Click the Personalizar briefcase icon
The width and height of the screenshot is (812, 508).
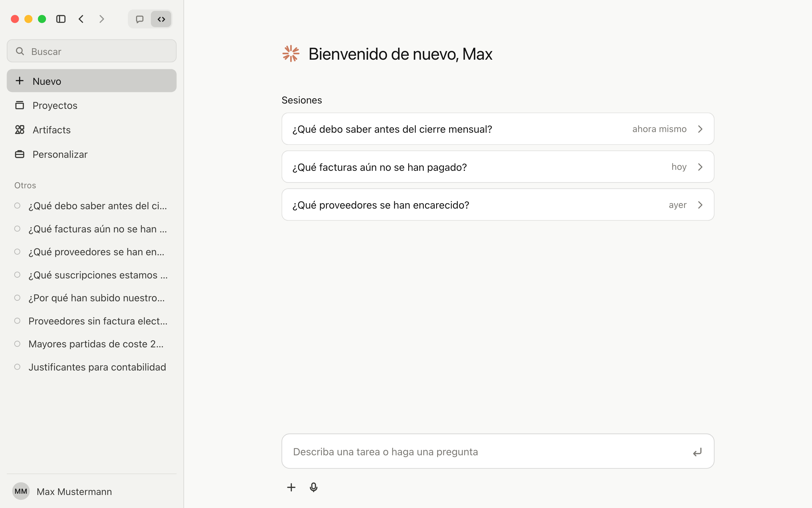coord(20,154)
